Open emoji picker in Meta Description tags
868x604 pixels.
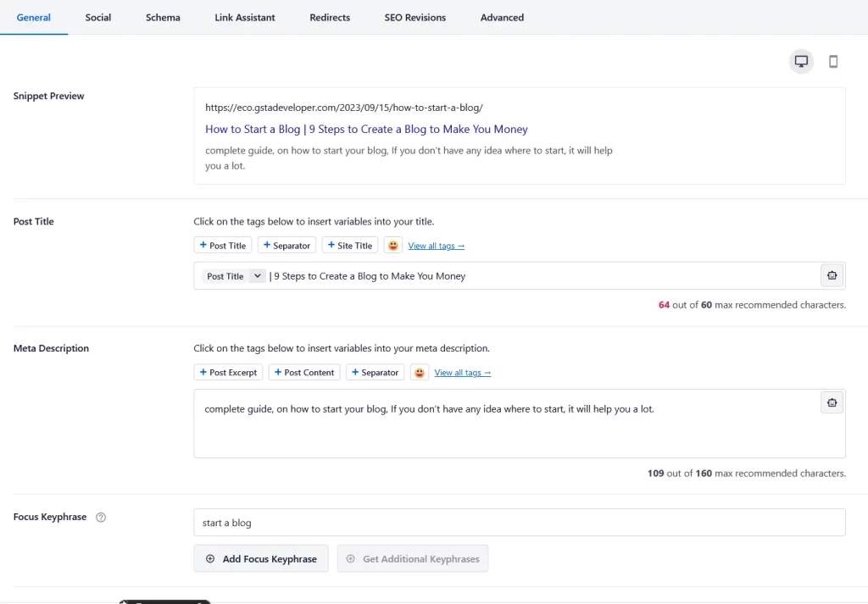point(419,372)
